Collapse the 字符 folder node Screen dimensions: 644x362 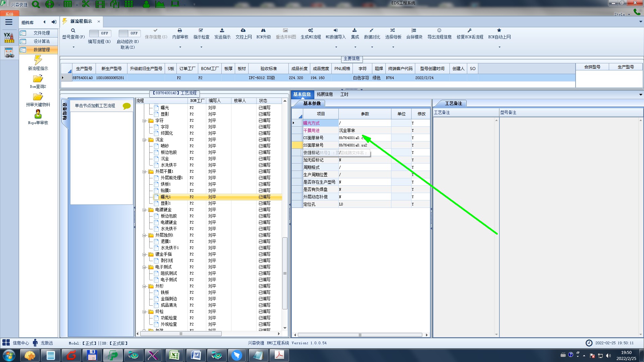click(x=144, y=121)
